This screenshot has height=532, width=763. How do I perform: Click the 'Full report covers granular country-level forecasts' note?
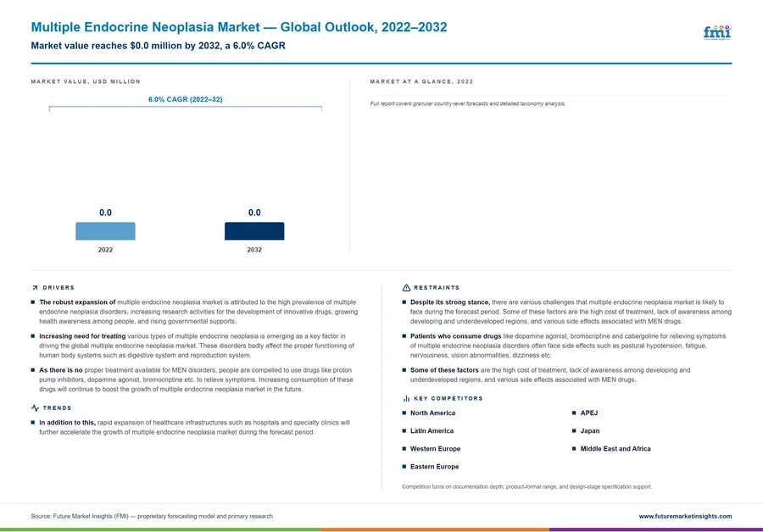tap(468, 103)
